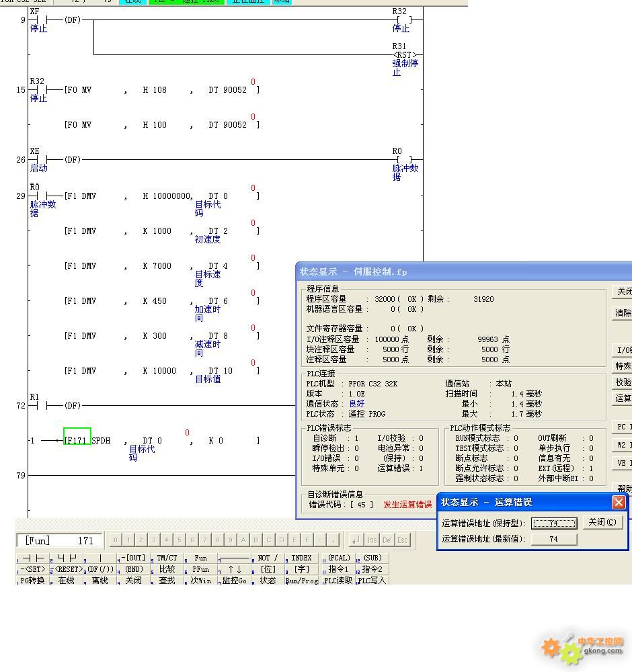The width and height of the screenshot is (632, 672).
Task: Close the 运算错误 dialog with red X
Action: click(619, 502)
